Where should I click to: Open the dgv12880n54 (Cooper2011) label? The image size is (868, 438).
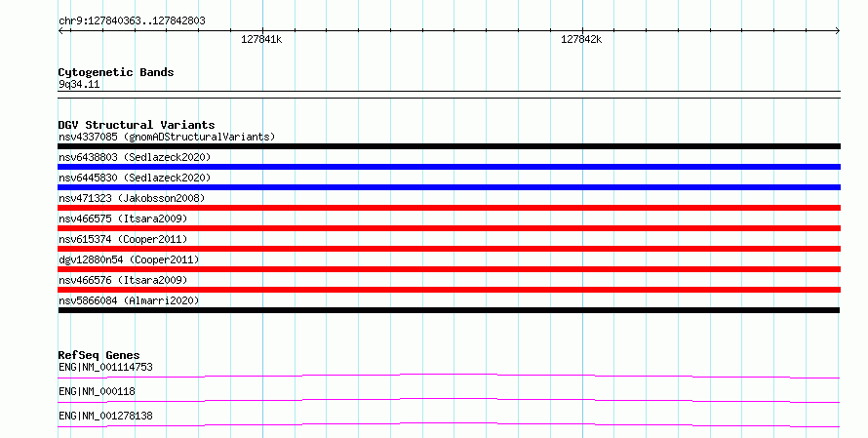[129, 259]
